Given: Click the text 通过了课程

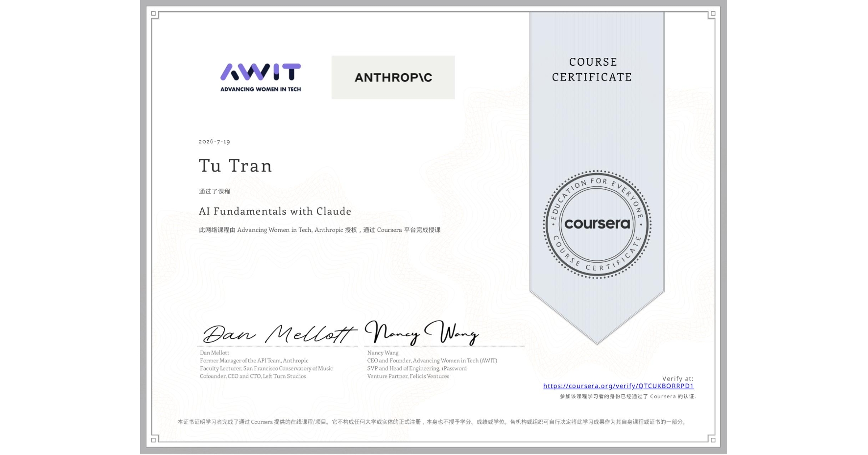Looking at the screenshot, I should (x=215, y=191).
